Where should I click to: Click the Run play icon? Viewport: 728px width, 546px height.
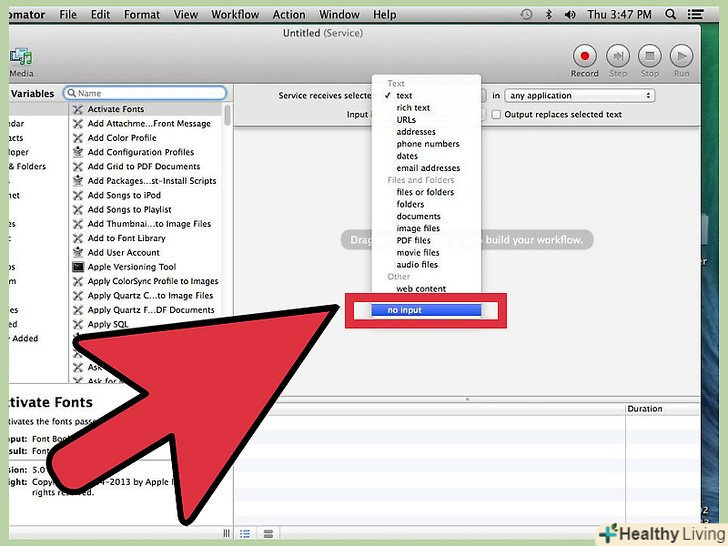tap(681, 56)
